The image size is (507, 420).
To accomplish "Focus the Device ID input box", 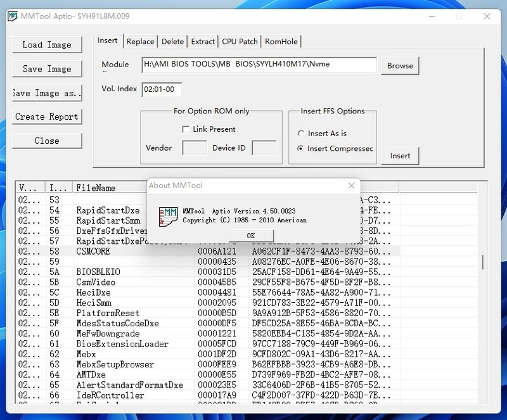I will [264, 148].
